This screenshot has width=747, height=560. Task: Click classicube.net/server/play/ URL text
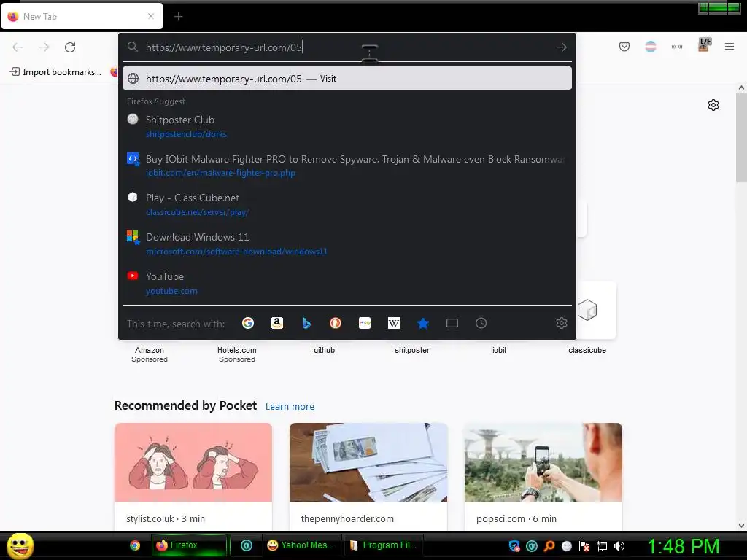(197, 212)
